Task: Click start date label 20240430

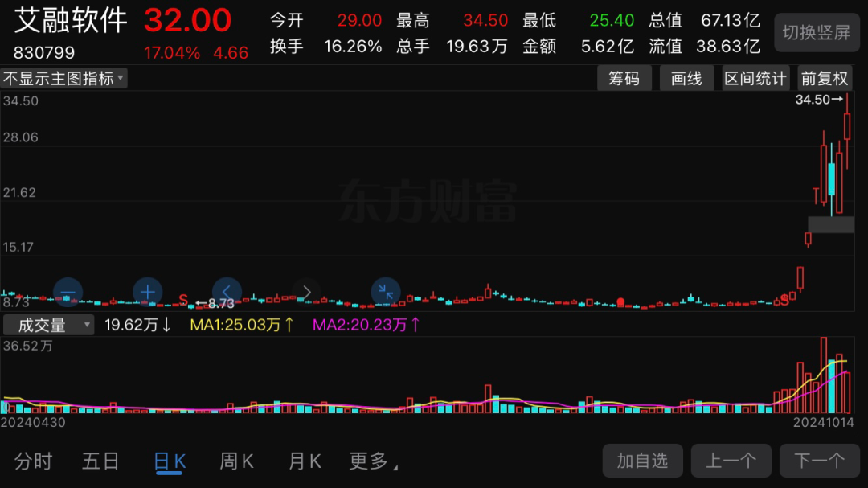Action: pyautogui.click(x=33, y=423)
